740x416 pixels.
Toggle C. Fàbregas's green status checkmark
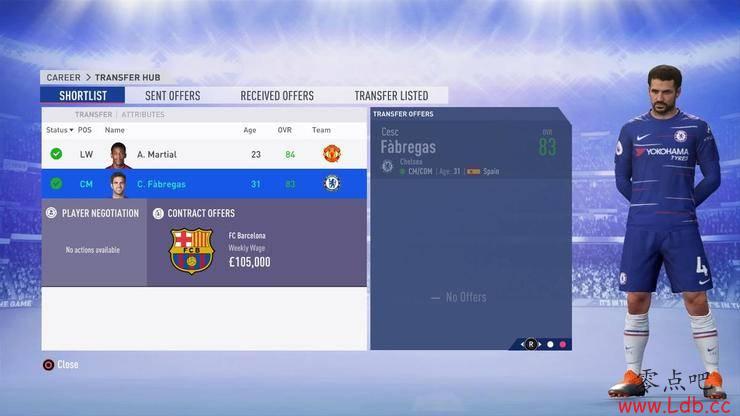pos(56,184)
